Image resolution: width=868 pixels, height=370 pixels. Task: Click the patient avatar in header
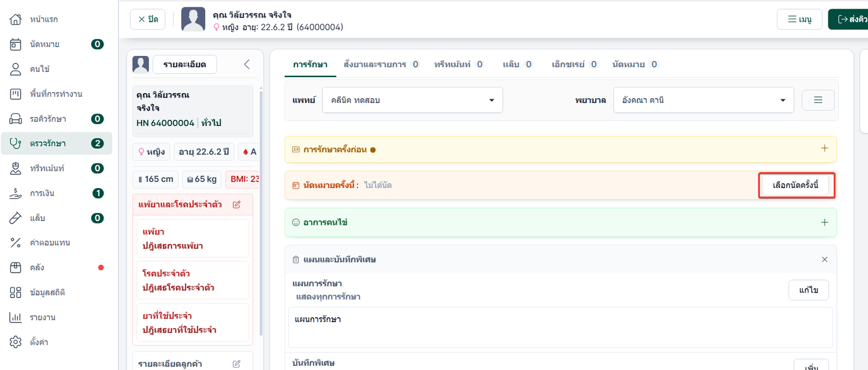point(193,19)
